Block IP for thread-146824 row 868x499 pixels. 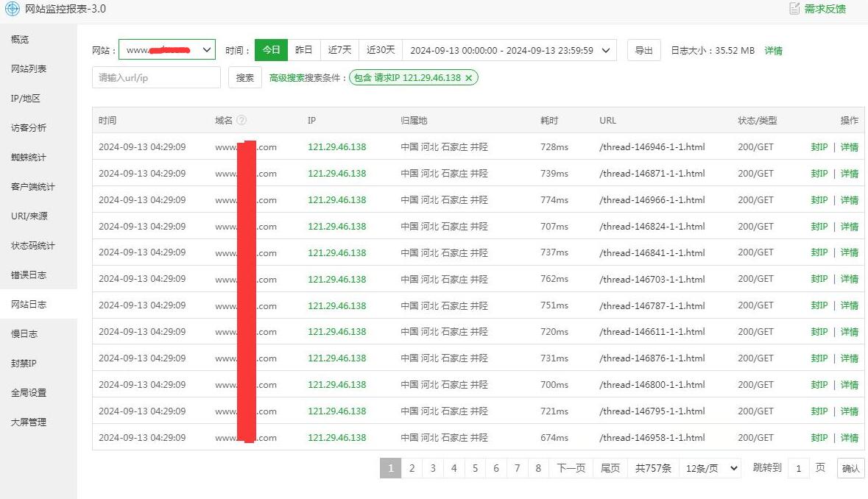click(819, 227)
